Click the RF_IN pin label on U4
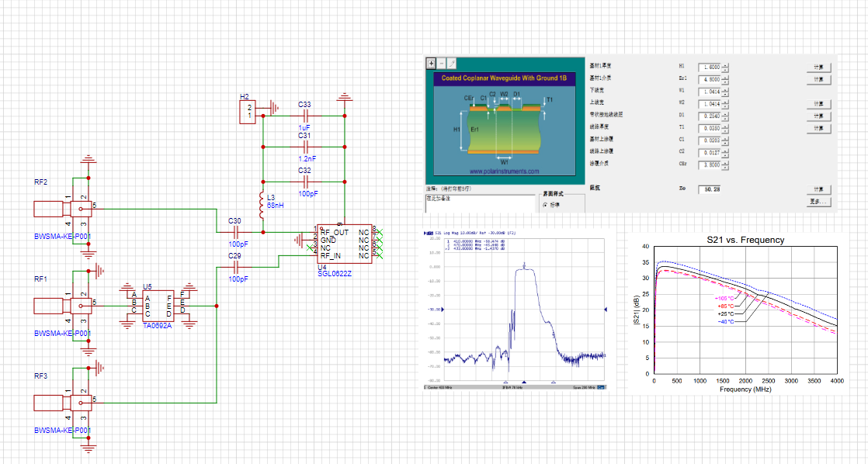 coord(331,255)
